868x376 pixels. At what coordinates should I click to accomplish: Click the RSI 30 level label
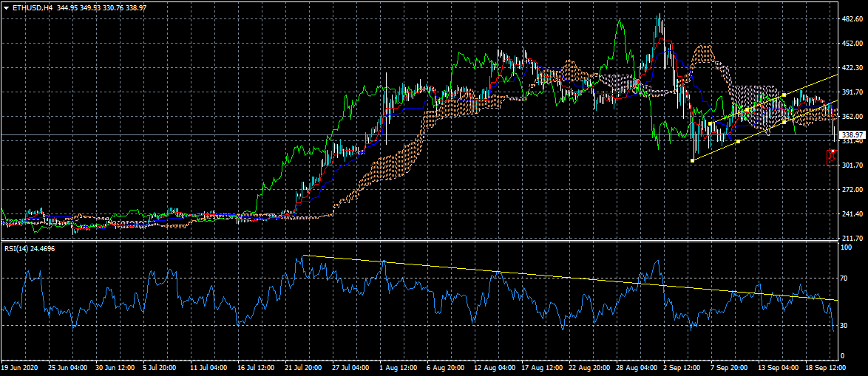pyautogui.click(x=844, y=325)
